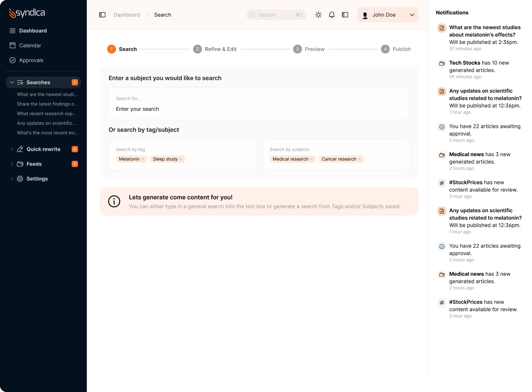Click the top bar Search field
The width and height of the screenshot is (532, 392).
pos(276,15)
